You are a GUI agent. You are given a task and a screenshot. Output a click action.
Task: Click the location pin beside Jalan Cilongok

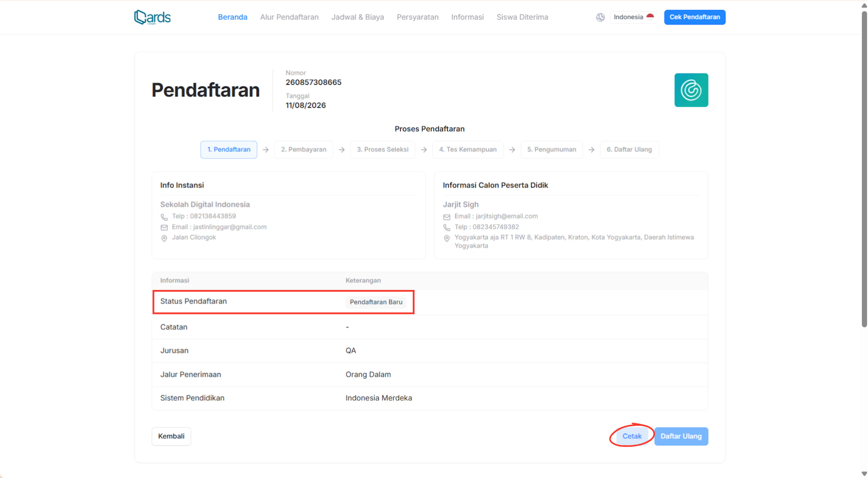click(x=164, y=238)
